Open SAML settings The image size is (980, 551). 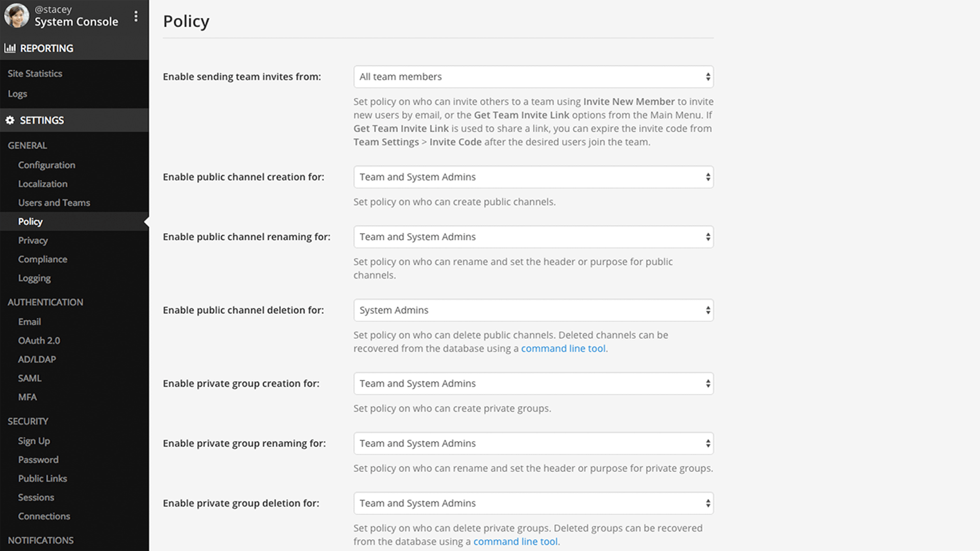pos(30,378)
